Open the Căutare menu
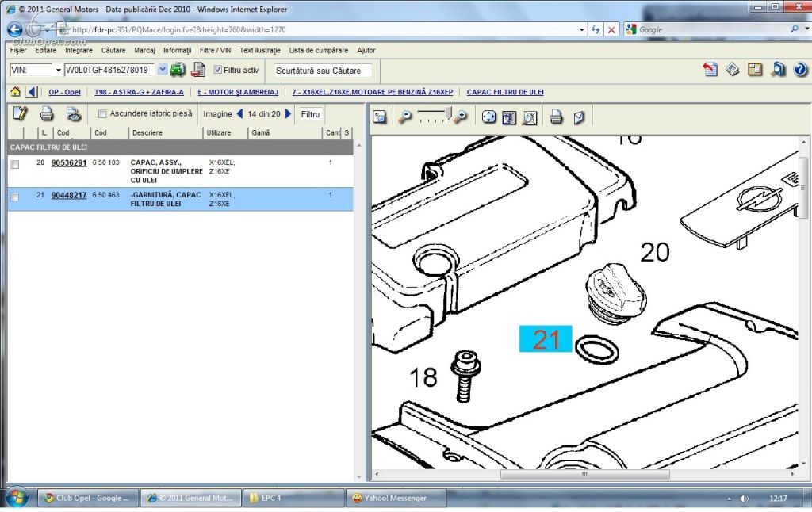 (x=113, y=50)
